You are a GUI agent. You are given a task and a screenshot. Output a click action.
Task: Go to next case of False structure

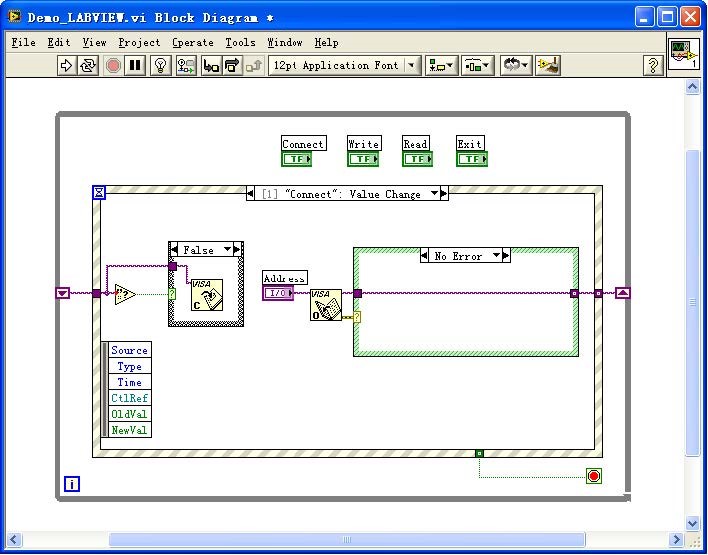237,250
